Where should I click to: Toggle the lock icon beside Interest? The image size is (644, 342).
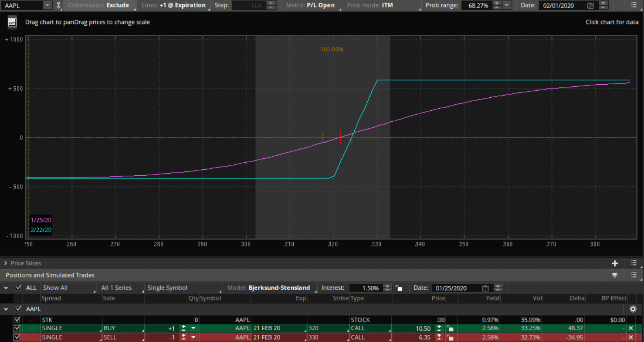point(399,288)
